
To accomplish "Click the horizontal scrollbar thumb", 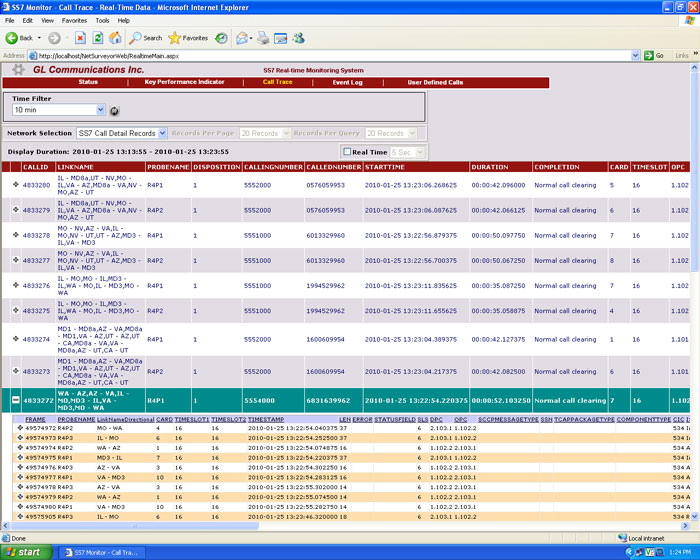I will click(x=135, y=526).
